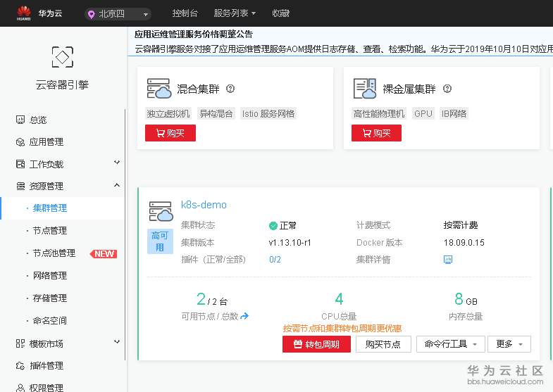Click the 资源管理 server icon
This screenshot has height=392, width=553.
click(x=20, y=186)
